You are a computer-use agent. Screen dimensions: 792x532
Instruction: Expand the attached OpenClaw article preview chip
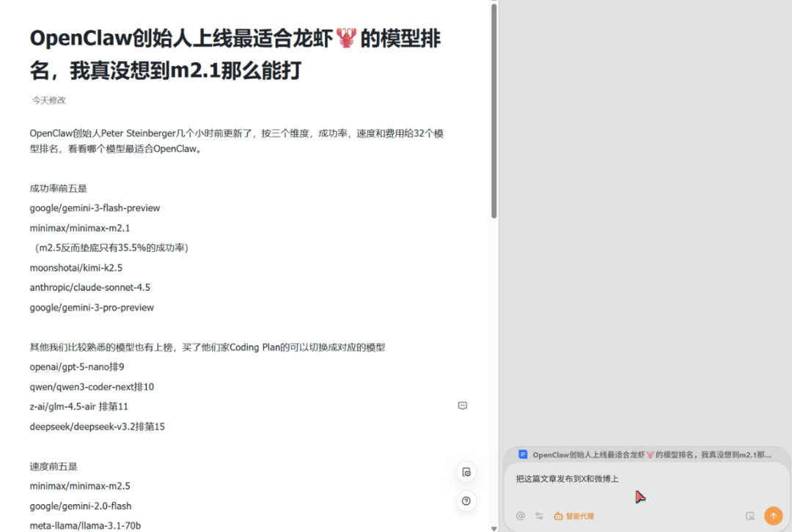click(645, 454)
